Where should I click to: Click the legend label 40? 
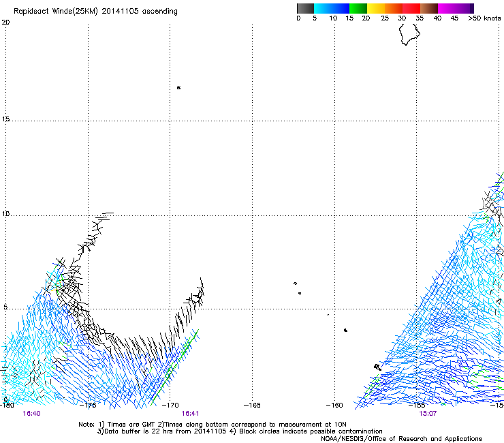point(437,18)
